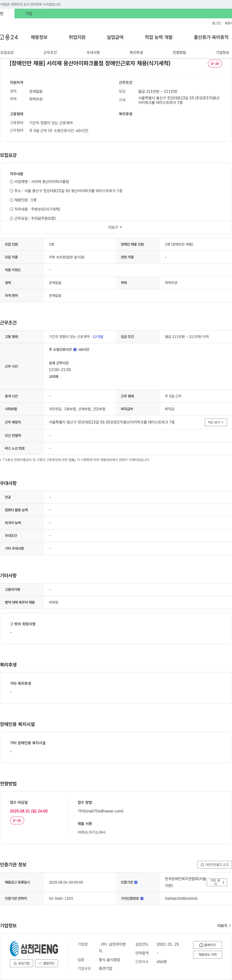Click the agency phone number 02-3481-1293
Image resolution: width=232 pixels, height=980 pixels.
pyautogui.click(x=61, y=899)
